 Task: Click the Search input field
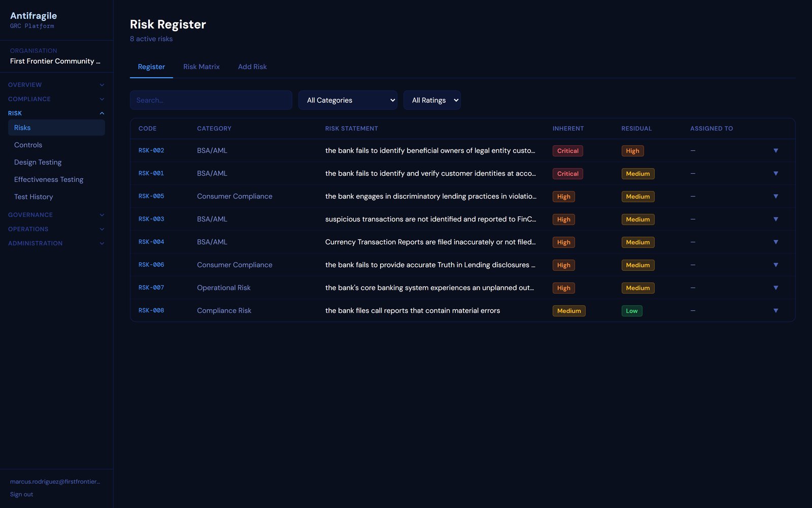pyautogui.click(x=211, y=100)
